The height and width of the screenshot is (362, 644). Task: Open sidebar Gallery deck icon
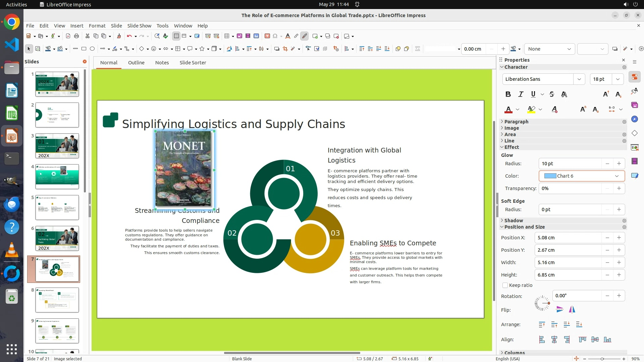[634, 105]
